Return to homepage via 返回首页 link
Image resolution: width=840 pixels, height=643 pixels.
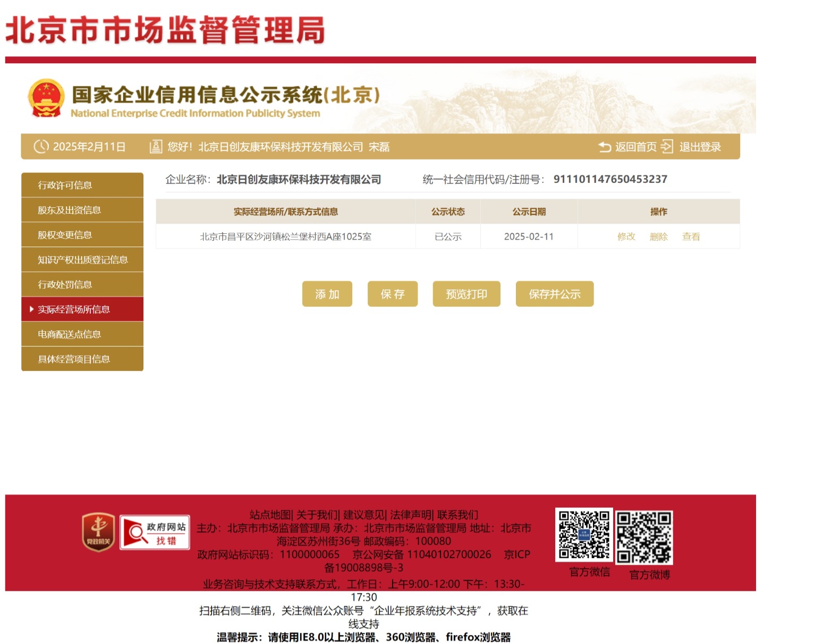[x=636, y=147]
